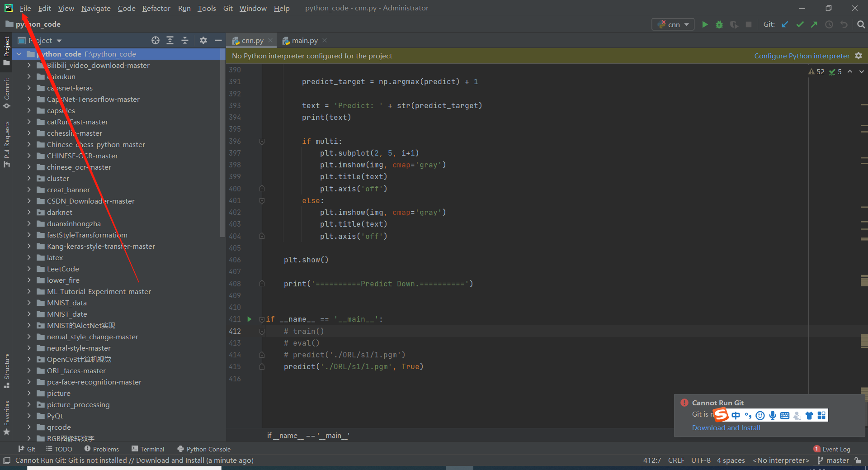Open Project panel settings gear
Image resolution: width=868 pixels, height=470 pixels.
click(203, 40)
